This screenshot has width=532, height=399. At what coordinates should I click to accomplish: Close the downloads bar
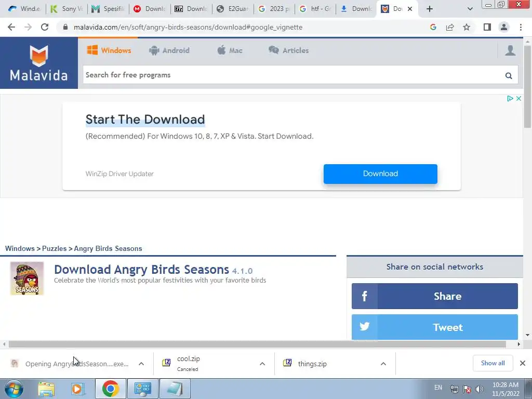click(523, 363)
